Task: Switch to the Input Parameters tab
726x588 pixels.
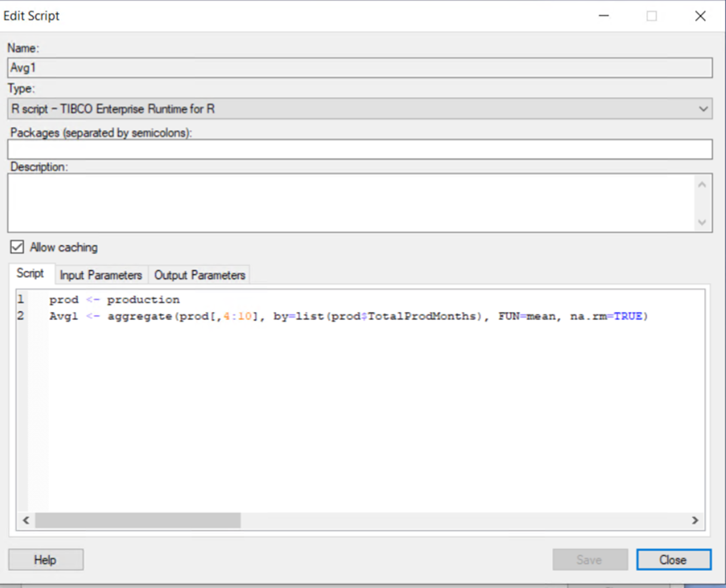Action: pos(101,274)
